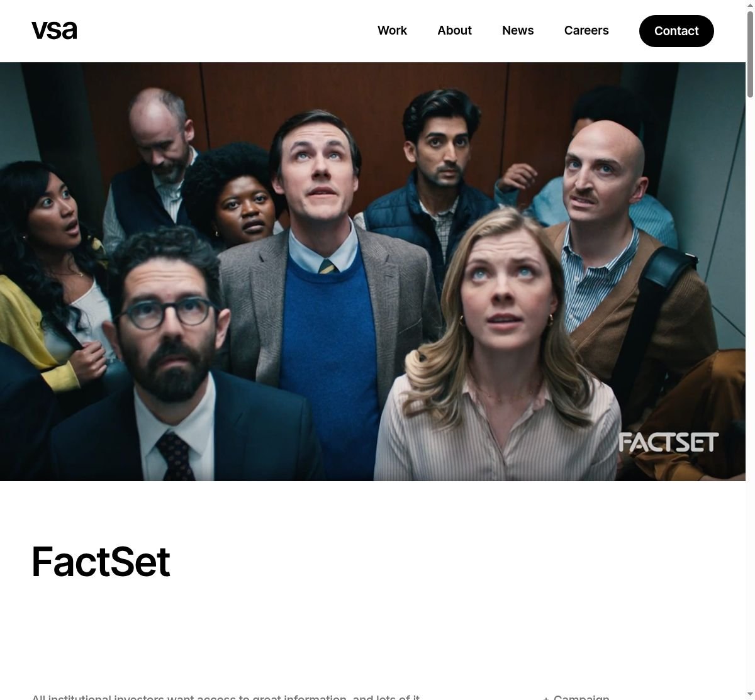Click the large FactSet page heading

point(101,562)
